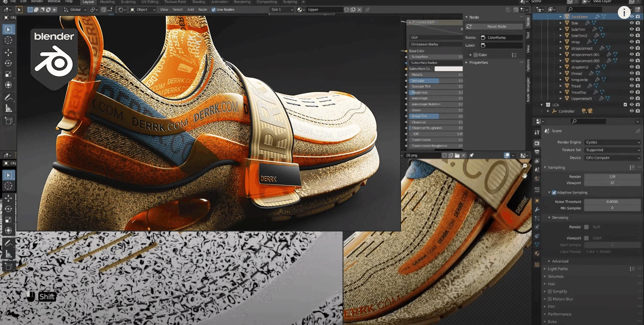Open the Scene properties tab
644x325 pixels.
(537, 170)
